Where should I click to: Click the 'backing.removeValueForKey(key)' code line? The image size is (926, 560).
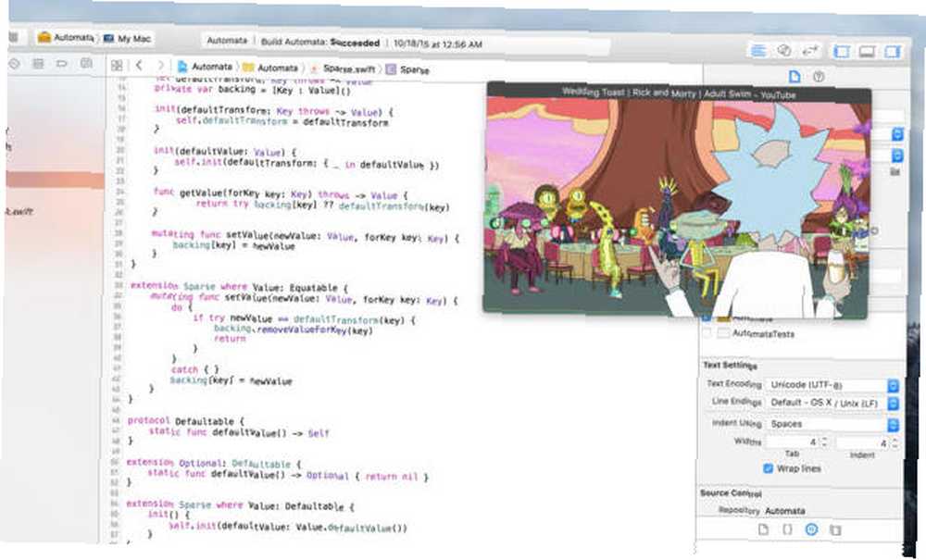pos(294,330)
